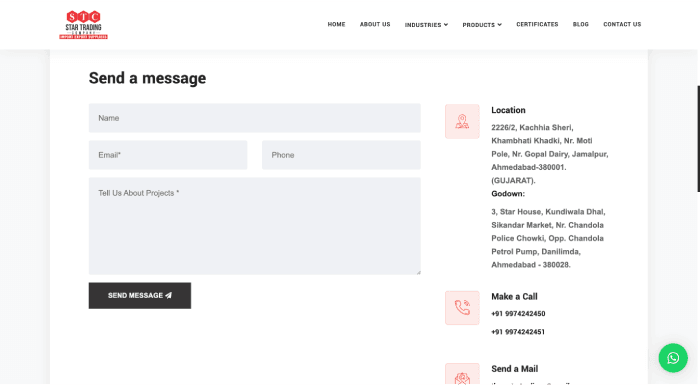Click the Email input field
This screenshot has width=700, height=386.
pos(168,155)
